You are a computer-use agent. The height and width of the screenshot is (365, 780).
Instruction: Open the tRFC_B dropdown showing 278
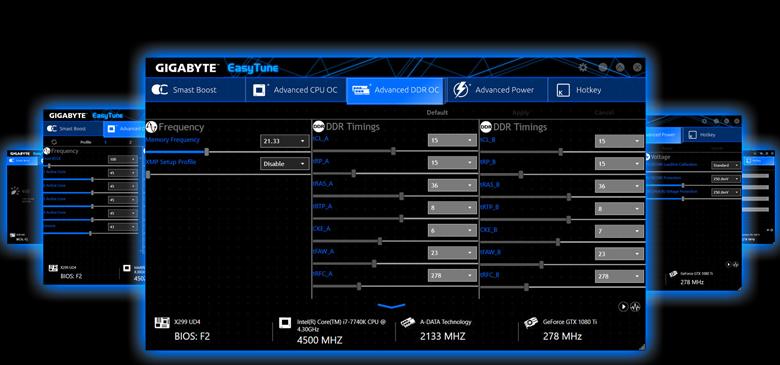(x=619, y=276)
